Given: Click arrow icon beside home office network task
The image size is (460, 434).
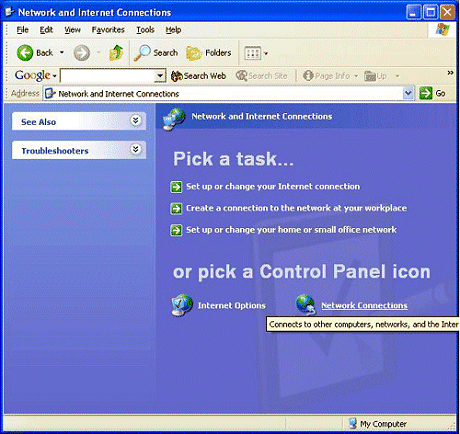Looking at the screenshot, I should click(176, 230).
